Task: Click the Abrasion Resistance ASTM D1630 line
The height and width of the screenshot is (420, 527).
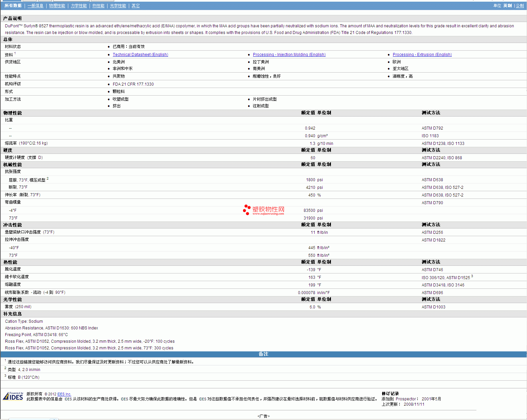Action: pos(52,328)
